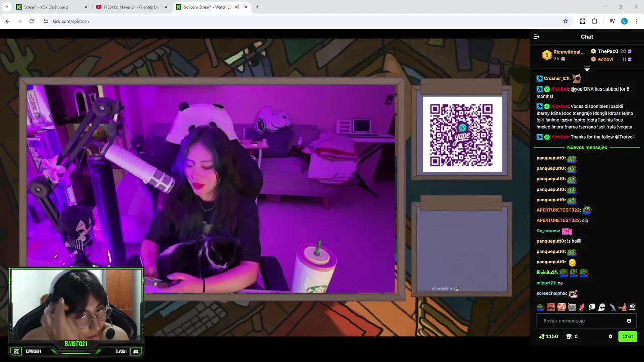
Task: Click the extension icon left of the puzzle piece
Action: point(582,21)
